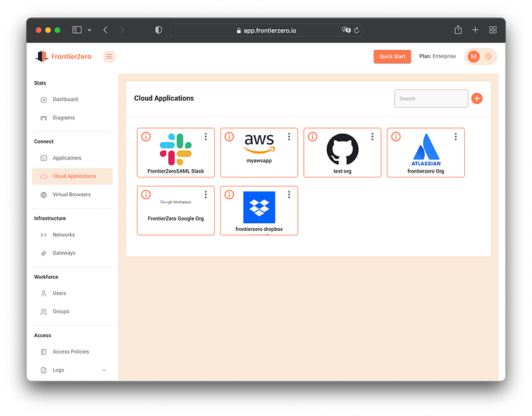Open Logs in the sidebar
Viewport: 532px width, 416px height.
pos(72,370)
